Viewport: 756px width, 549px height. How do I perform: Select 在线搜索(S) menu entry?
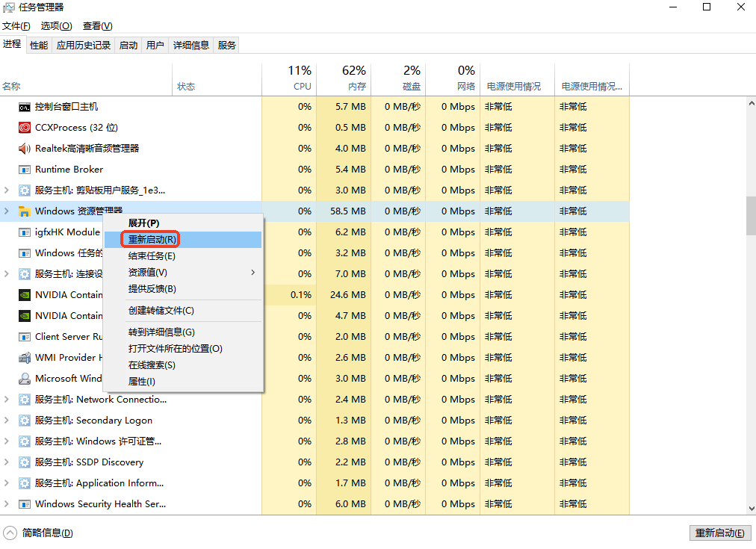coord(183,365)
